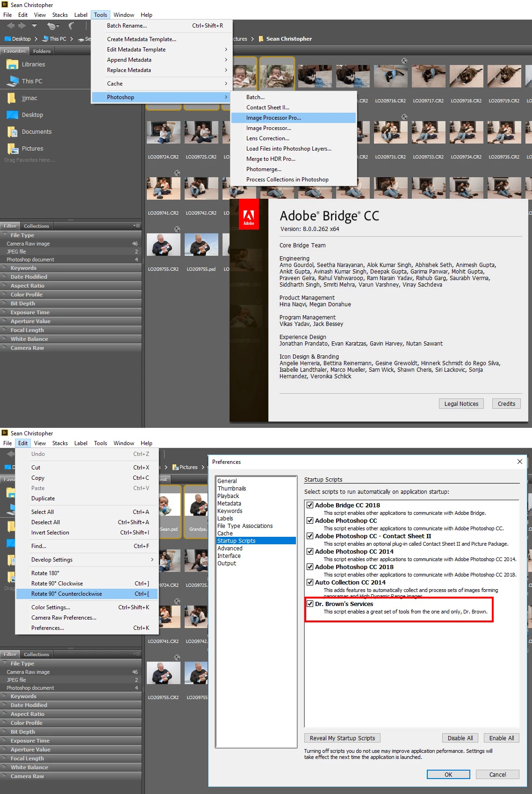Viewport: 532px width, 794px height.
Task: Choose Camera Raw Preferences... in Edit menu
Action: 87,618
